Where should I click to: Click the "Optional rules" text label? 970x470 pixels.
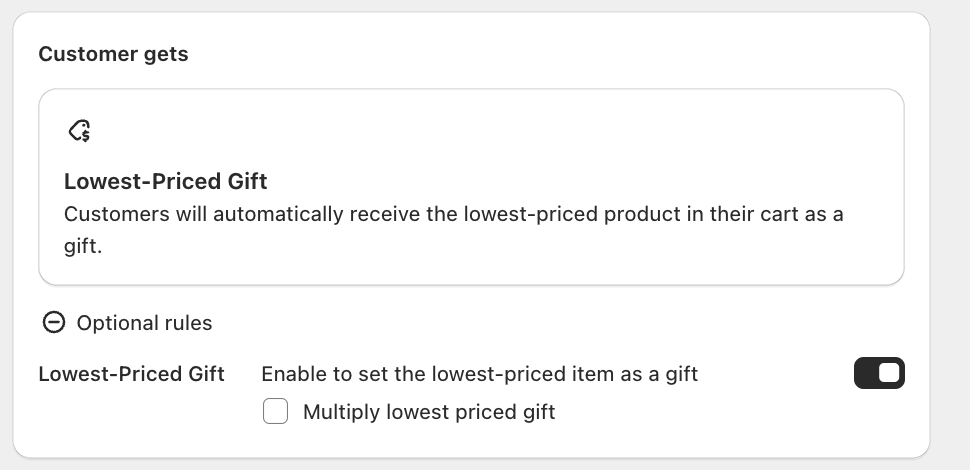point(144,323)
